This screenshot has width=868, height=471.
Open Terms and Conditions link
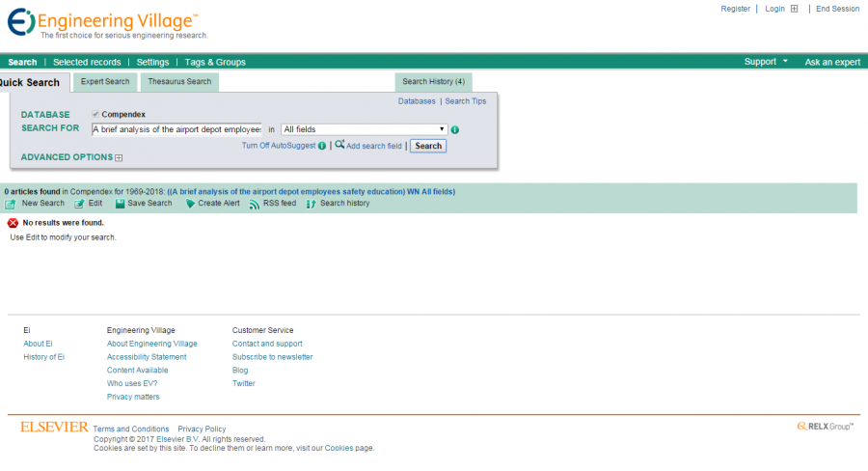pos(130,429)
